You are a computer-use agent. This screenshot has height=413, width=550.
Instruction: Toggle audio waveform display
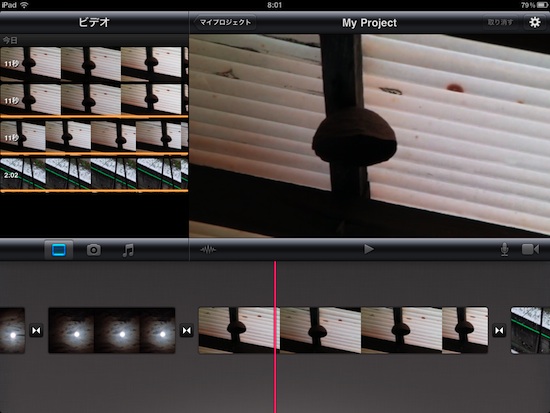[x=208, y=250]
